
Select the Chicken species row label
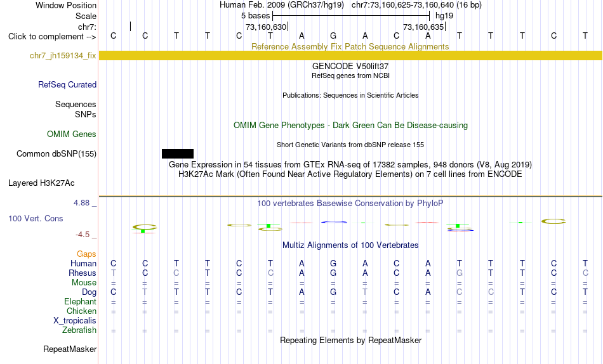[81, 311]
